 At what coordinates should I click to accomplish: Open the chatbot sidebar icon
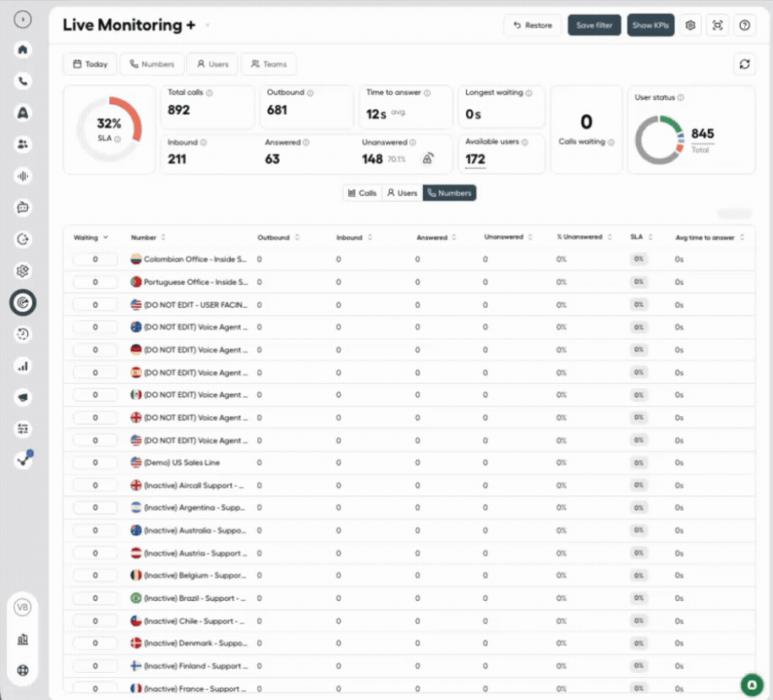(23, 207)
